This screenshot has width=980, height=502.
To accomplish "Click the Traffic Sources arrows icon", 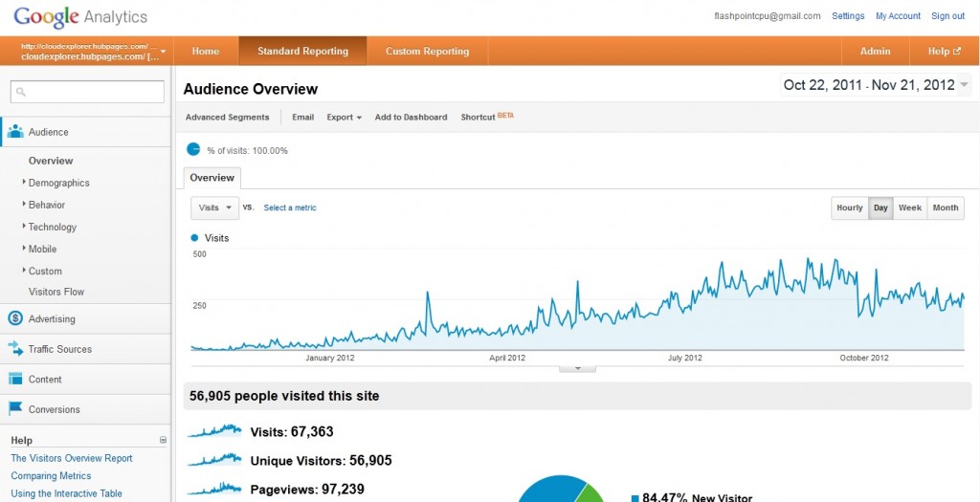I will click(x=15, y=349).
